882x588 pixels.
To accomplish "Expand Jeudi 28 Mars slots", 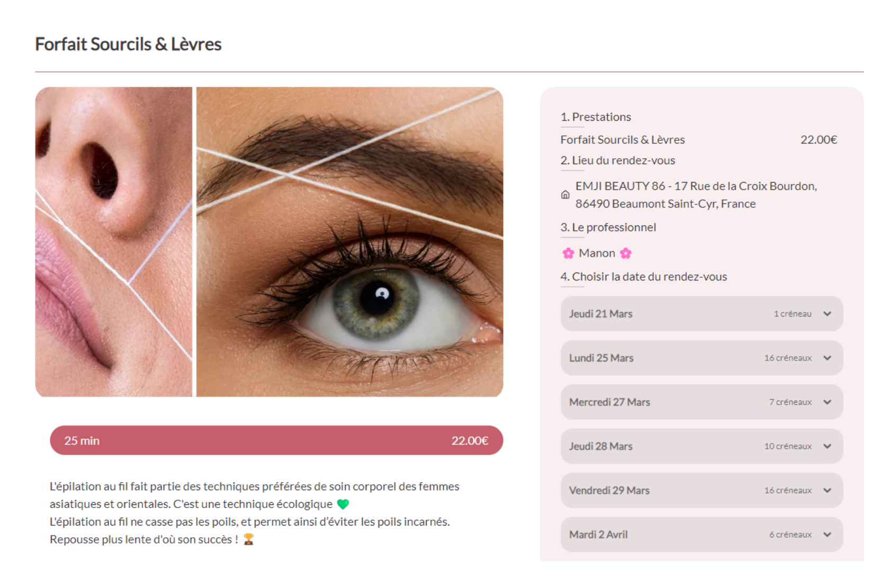I will coord(701,446).
